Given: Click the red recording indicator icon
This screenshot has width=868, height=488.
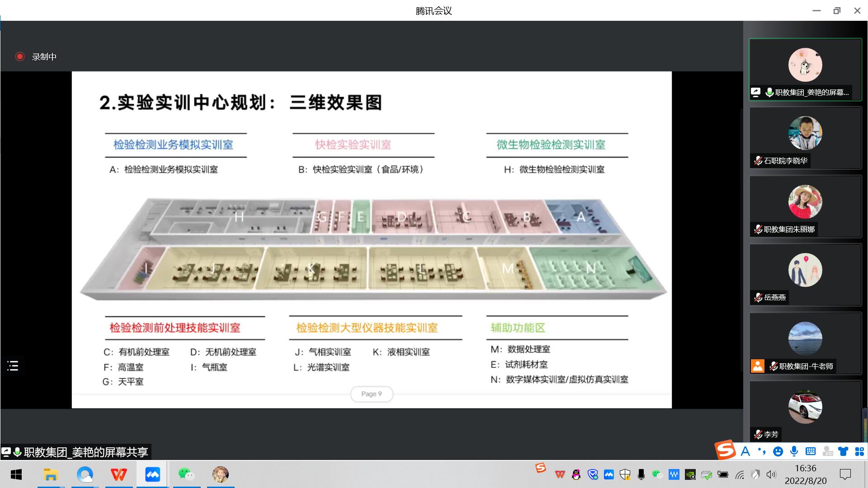Looking at the screenshot, I should (x=19, y=56).
